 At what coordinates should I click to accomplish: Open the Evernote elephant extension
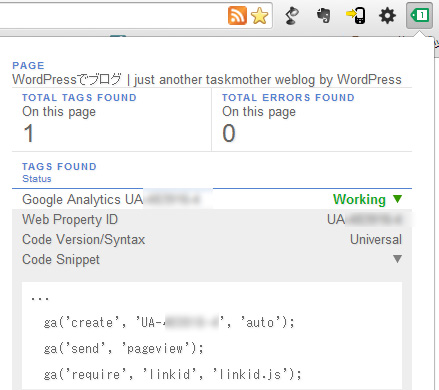click(323, 16)
